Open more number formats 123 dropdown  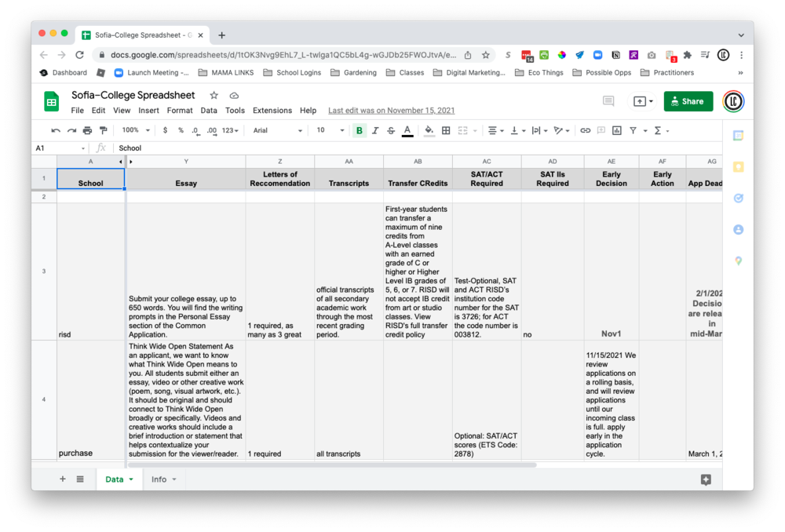(230, 130)
